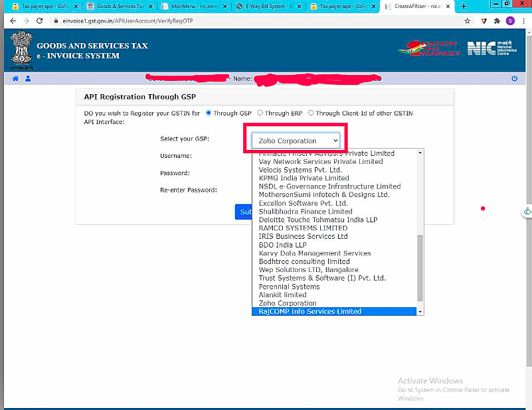Bookmark this page with the star icon
This screenshot has height=410, width=532.
(467, 21)
